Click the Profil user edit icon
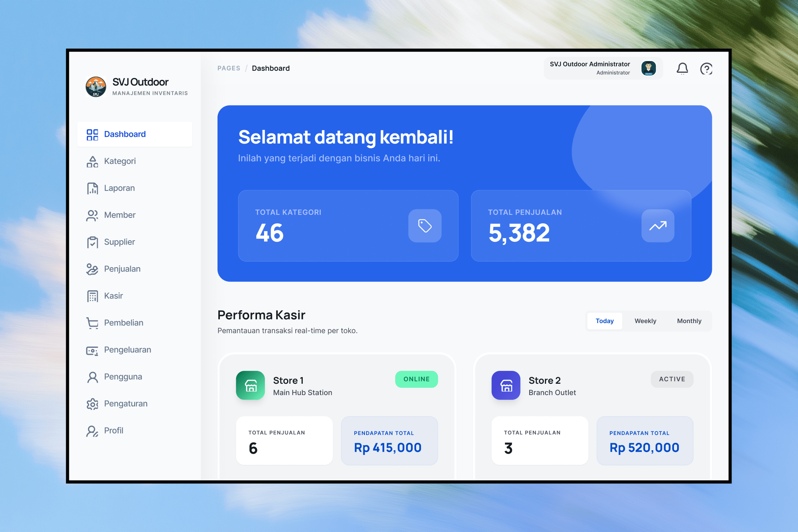 pyautogui.click(x=92, y=431)
